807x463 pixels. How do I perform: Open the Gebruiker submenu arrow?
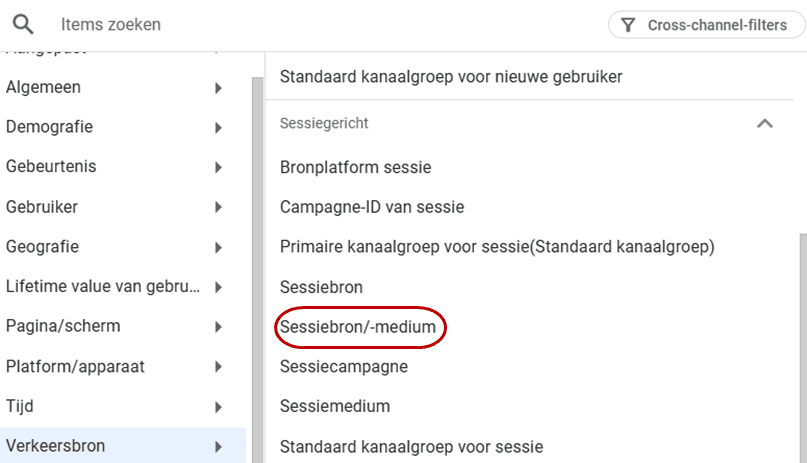pyautogui.click(x=218, y=207)
